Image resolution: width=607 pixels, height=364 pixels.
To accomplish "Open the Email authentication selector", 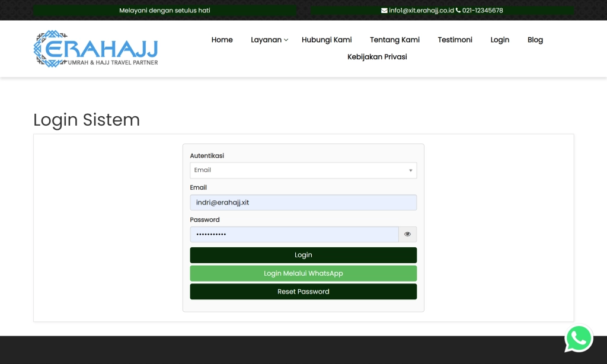I will point(303,170).
